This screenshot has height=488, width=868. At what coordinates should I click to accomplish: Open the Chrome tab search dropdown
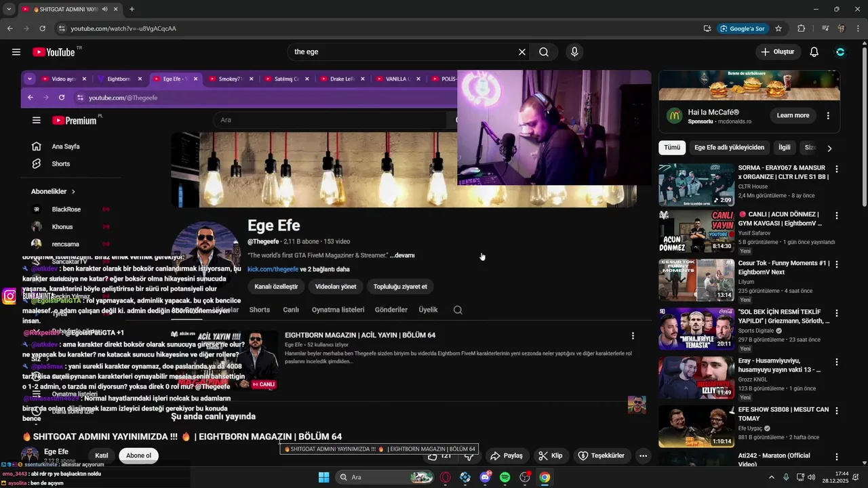click(9, 9)
